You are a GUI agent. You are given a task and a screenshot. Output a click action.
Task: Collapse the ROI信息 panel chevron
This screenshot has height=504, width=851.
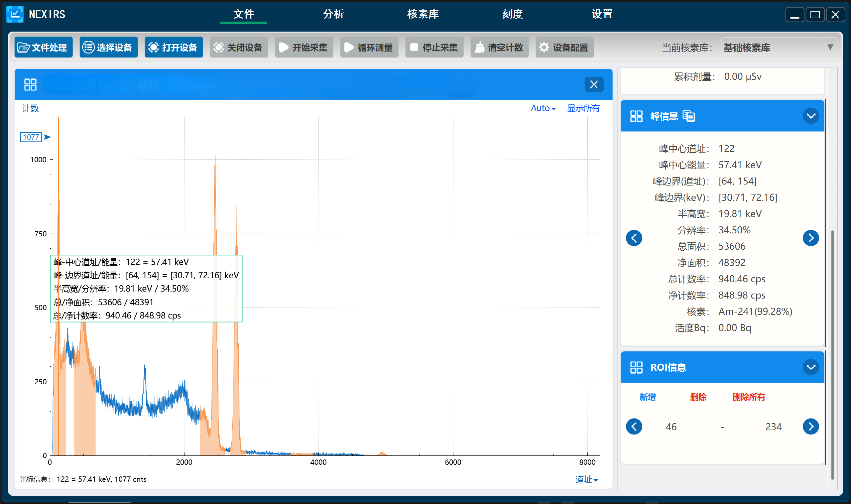(x=810, y=367)
